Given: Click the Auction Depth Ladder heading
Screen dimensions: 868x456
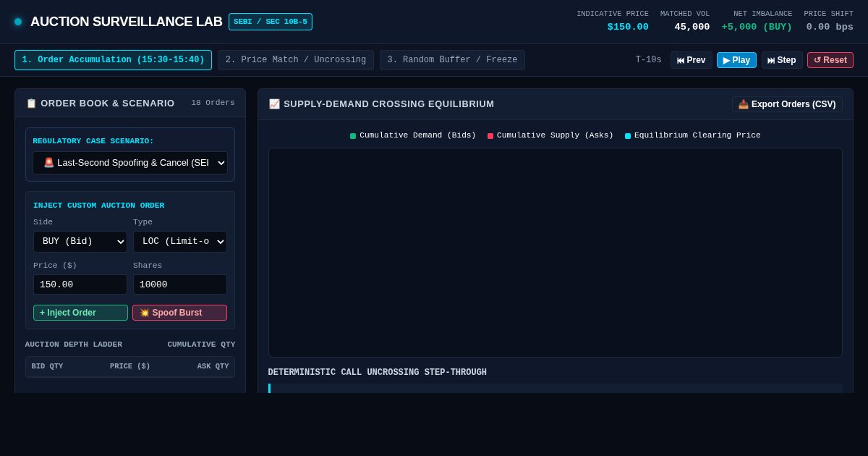Looking at the screenshot, I should coord(74,345).
